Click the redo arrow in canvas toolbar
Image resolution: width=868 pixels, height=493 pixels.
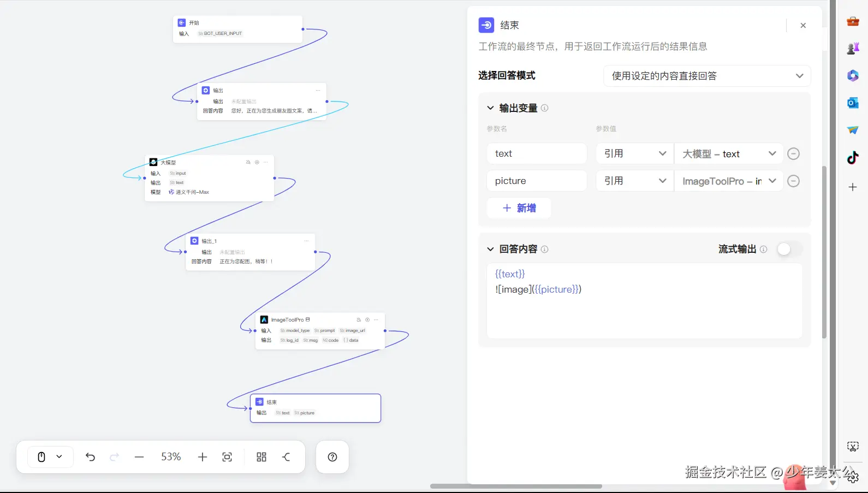[115, 457]
